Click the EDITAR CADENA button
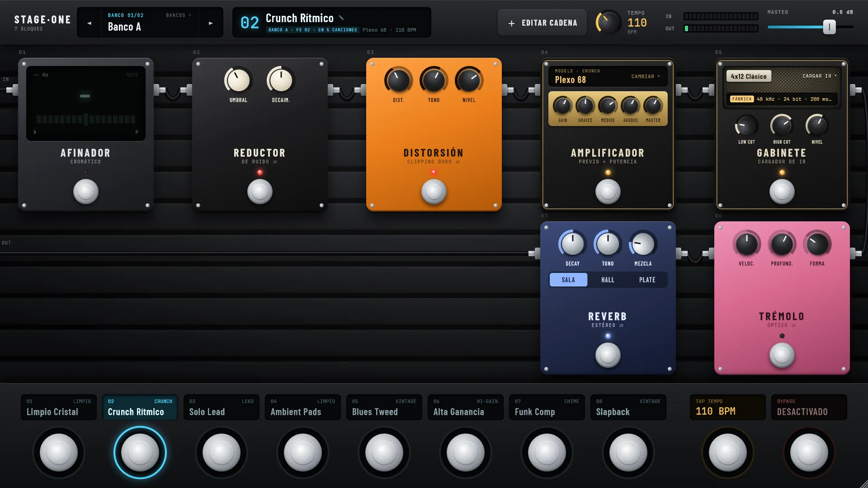 (x=542, y=23)
